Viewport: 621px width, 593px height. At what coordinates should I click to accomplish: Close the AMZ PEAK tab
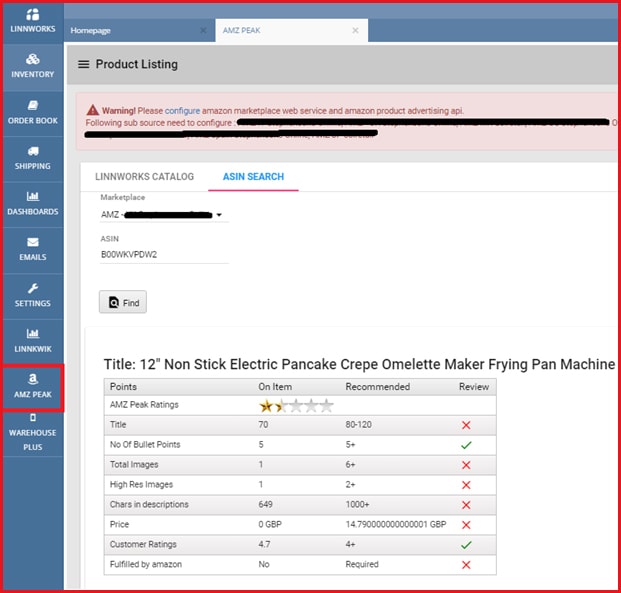pyautogui.click(x=355, y=31)
